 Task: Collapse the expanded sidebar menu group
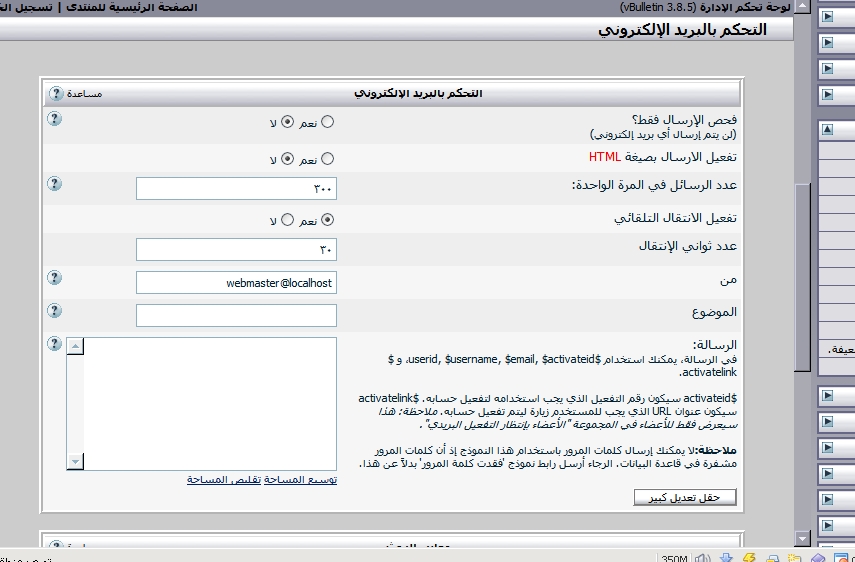(x=827, y=129)
